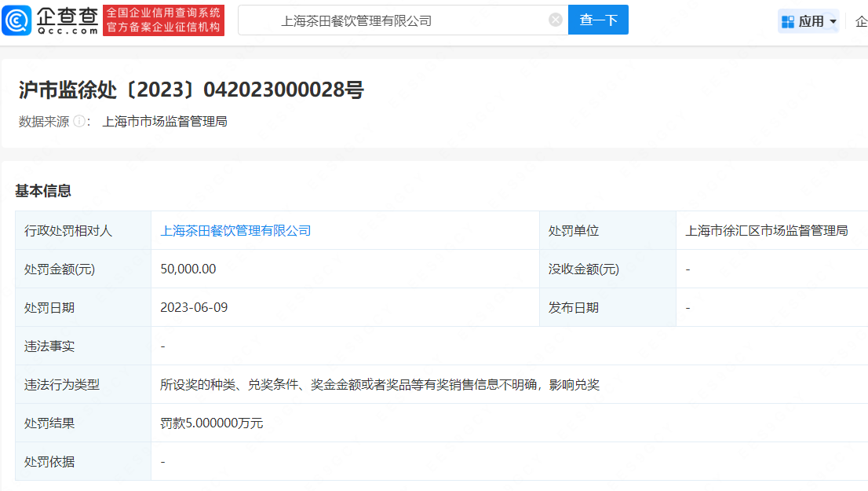This screenshot has width=868, height=491.
Task: Click the 上海市市场监督管理局 data source text
Action: coord(164,122)
